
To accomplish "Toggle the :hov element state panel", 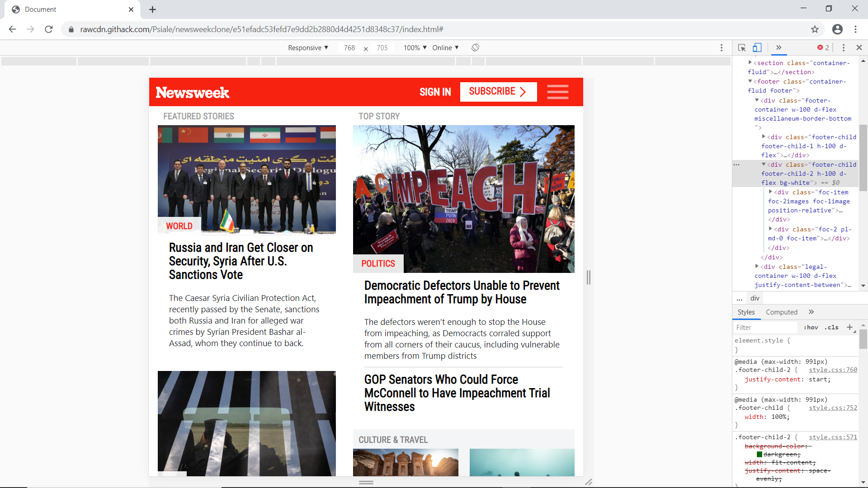I will 811,327.
